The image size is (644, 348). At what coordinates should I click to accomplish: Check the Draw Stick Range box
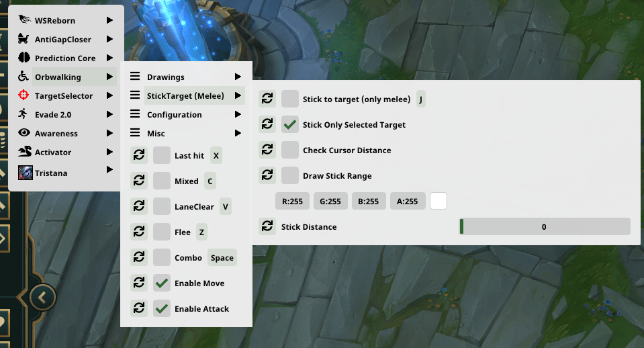290,175
